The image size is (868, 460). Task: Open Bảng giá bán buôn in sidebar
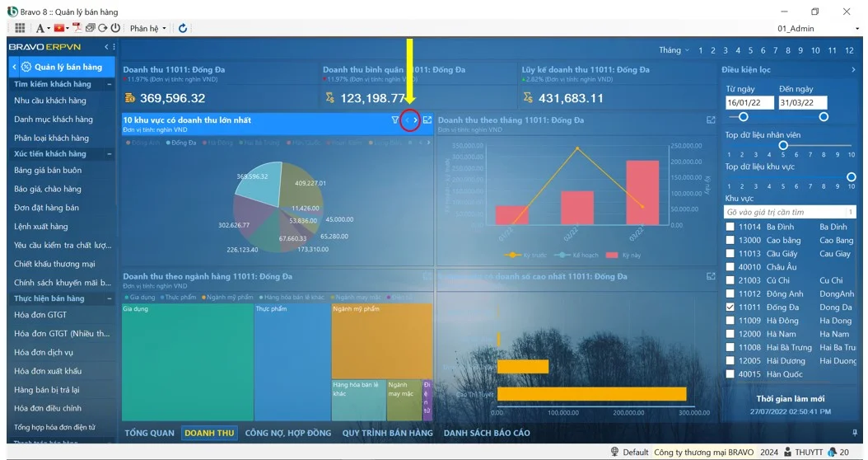click(x=48, y=171)
